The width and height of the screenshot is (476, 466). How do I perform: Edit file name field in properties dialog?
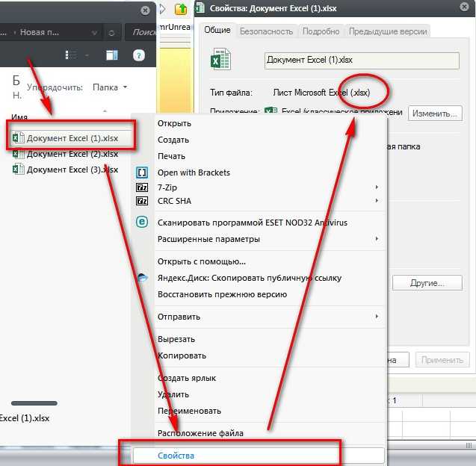[362, 60]
